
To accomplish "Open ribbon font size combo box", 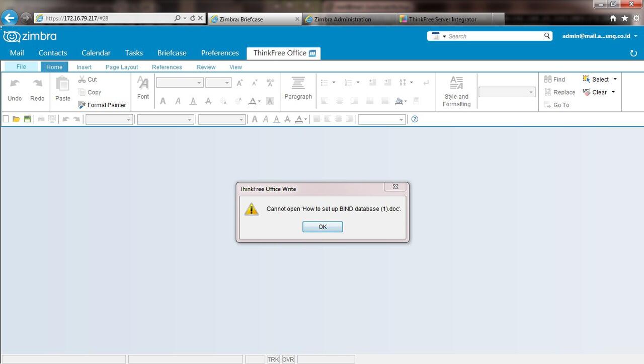I will (218, 83).
